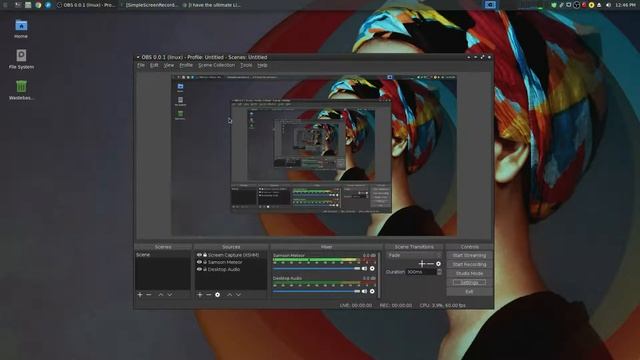
Task: Switch to SimpleScreenRecorder taskbar window
Action: point(151,5)
